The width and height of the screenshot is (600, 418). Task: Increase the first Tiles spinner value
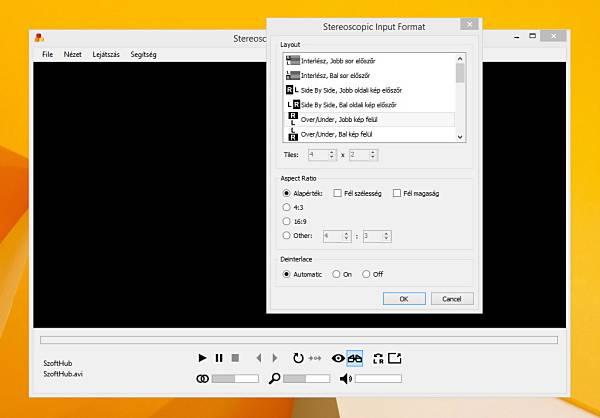(332, 152)
